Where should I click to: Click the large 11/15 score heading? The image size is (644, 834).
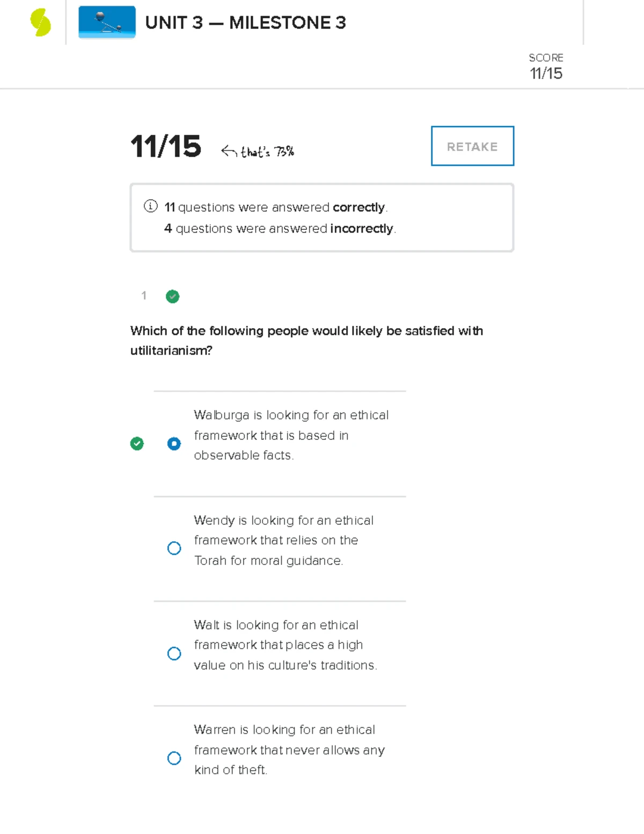[166, 146]
